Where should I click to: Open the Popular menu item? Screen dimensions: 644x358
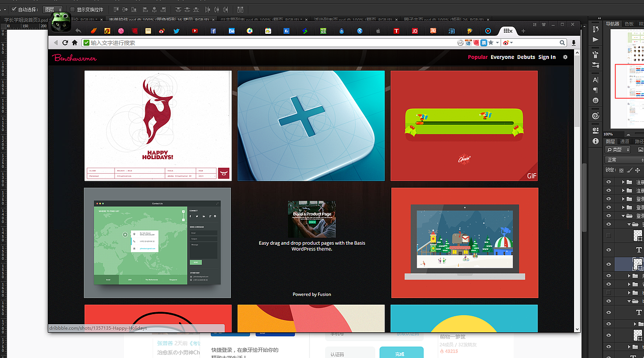[477, 57]
